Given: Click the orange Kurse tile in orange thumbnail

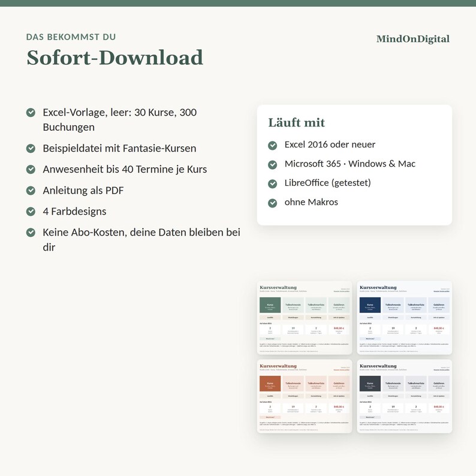Looking at the screenshot, I should 270,384.
